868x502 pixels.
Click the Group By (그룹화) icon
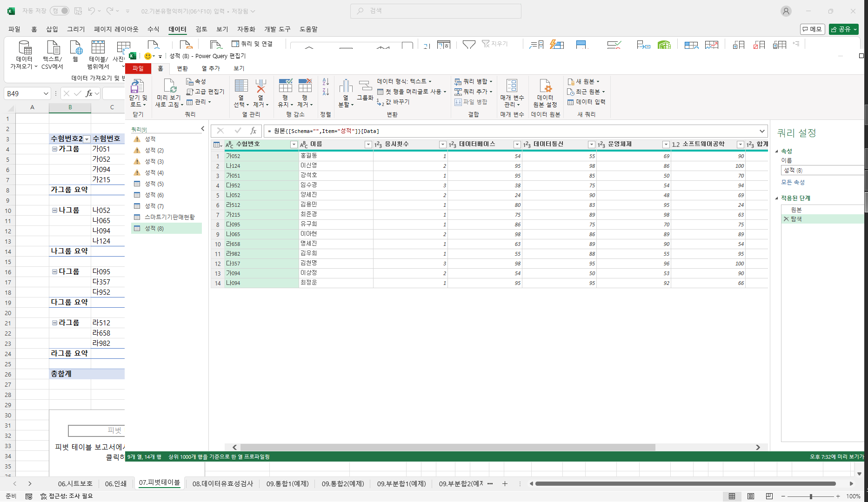coord(365,86)
